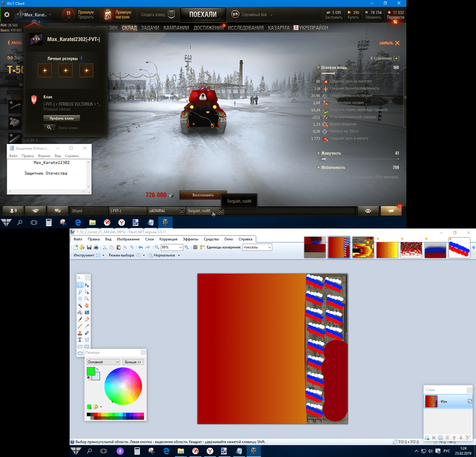
Task: Select the Ellipse Select tool
Action: (80, 299)
